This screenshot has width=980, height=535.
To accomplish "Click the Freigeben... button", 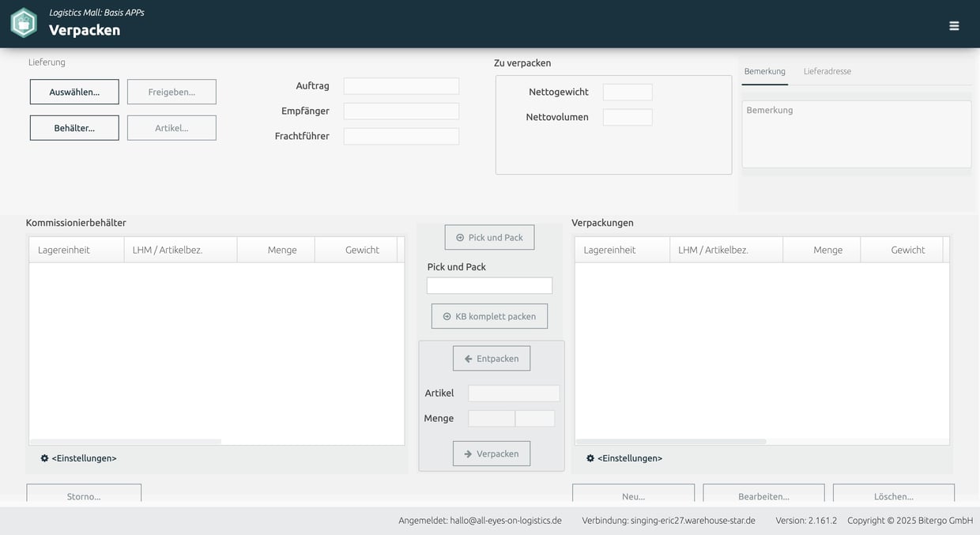I will [171, 92].
